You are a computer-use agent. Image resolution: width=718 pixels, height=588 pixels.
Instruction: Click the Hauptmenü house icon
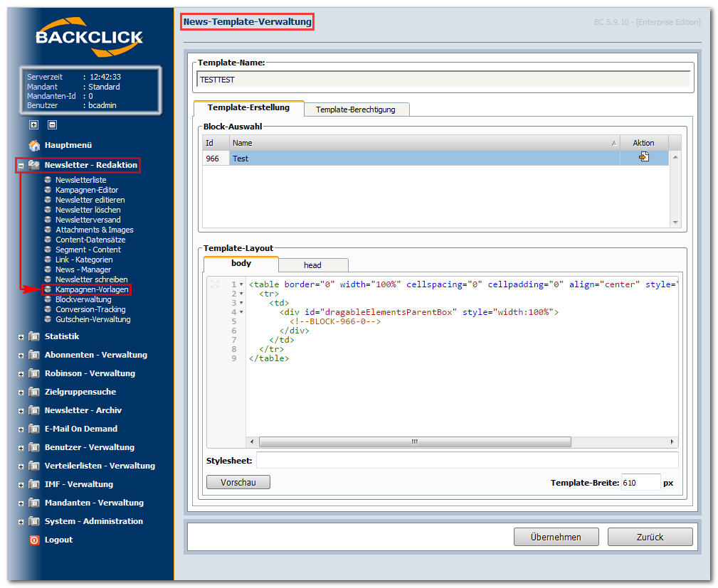34,146
